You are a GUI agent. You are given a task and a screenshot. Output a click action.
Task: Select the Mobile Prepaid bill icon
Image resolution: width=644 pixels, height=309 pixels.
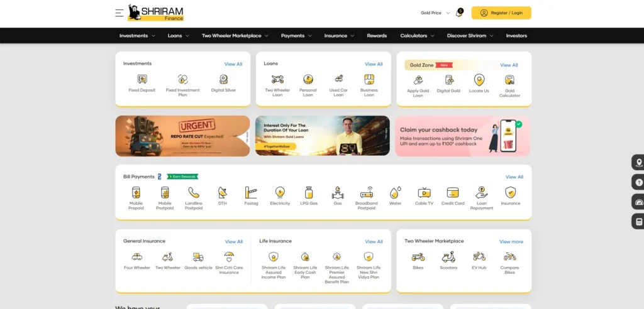(136, 192)
